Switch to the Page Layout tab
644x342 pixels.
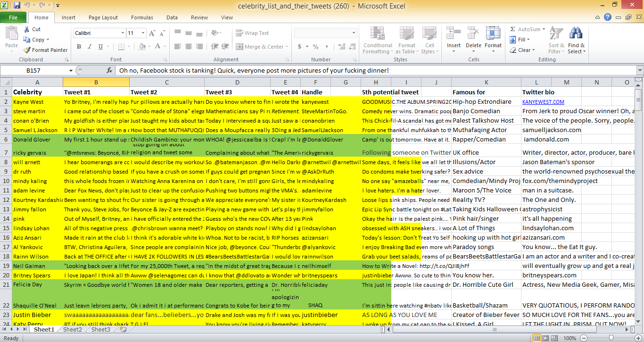[103, 17]
